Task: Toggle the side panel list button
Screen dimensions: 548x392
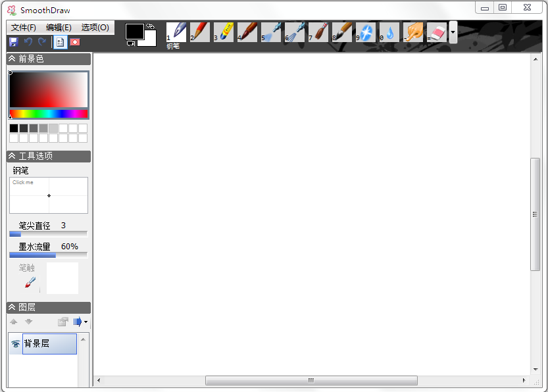Action: 61,42
